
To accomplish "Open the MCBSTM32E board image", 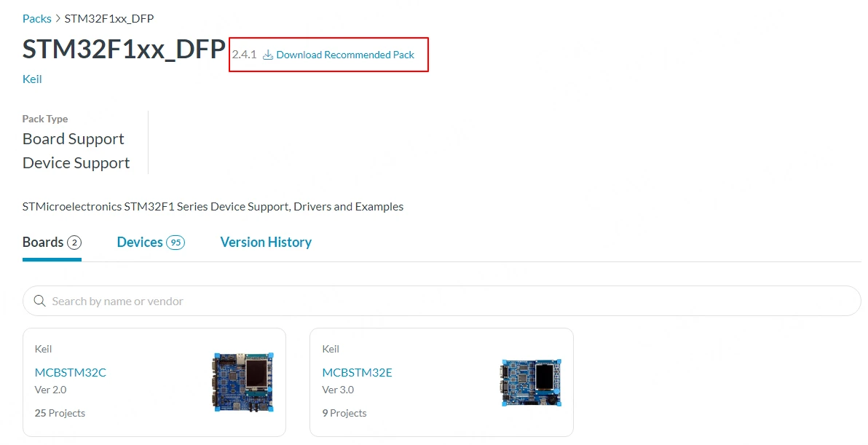I will [x=531, y=382].
